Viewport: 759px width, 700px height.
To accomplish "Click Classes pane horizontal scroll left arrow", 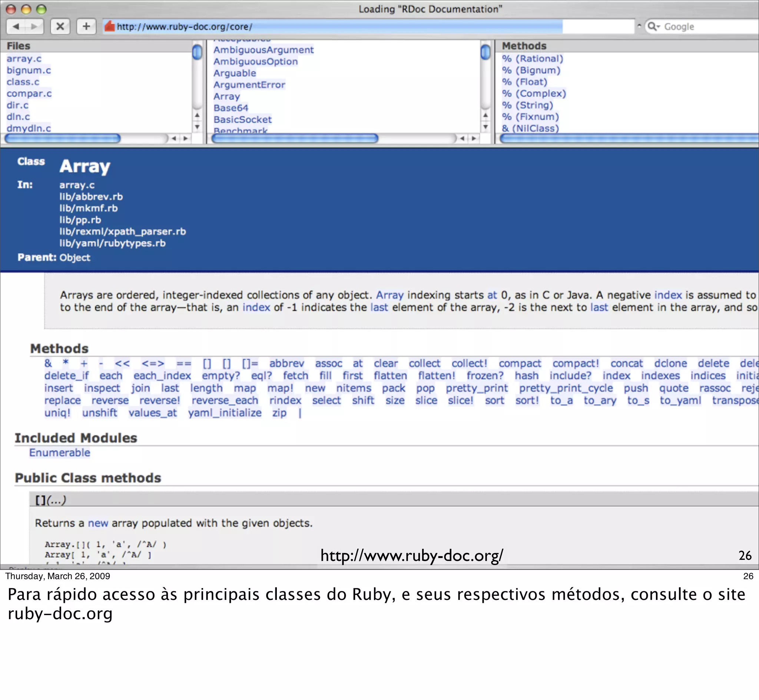I will pos(462,139).
